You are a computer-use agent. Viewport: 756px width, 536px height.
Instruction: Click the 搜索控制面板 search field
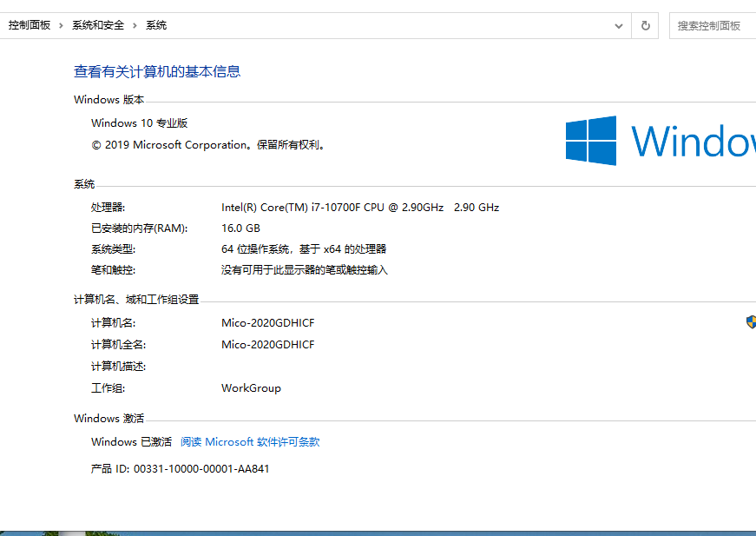pyautogui.click(x=713, y=26)
